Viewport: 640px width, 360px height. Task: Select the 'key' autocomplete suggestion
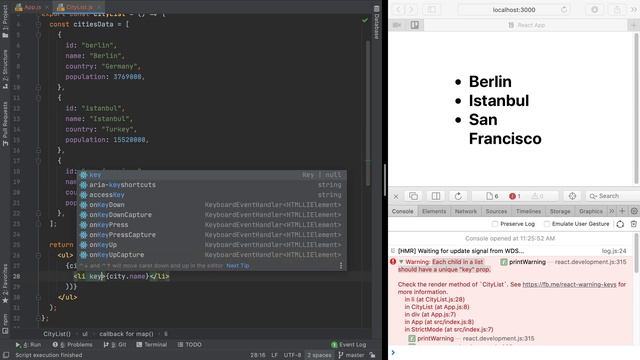212,175
